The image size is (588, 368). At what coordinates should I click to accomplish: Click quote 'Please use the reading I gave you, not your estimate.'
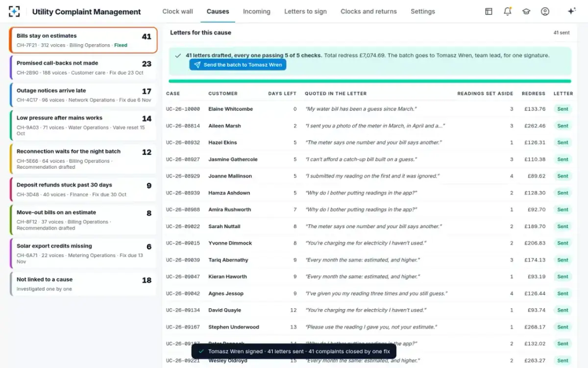(371, 327)
